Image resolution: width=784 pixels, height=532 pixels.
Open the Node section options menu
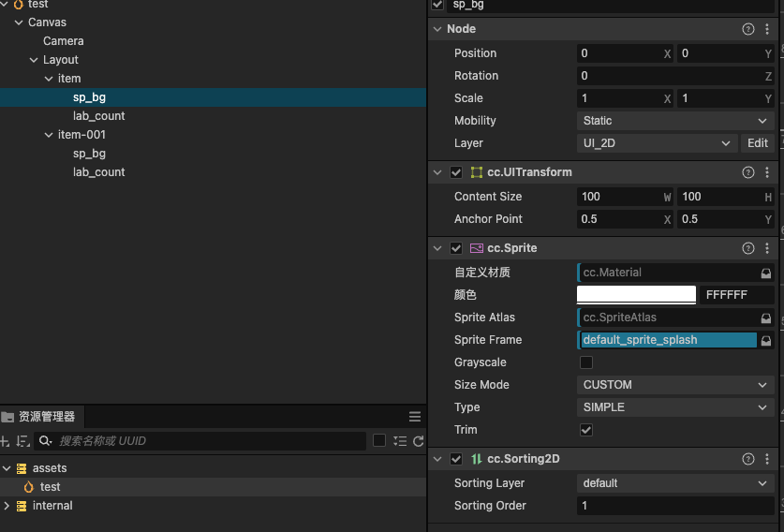(x=767, y=29)
